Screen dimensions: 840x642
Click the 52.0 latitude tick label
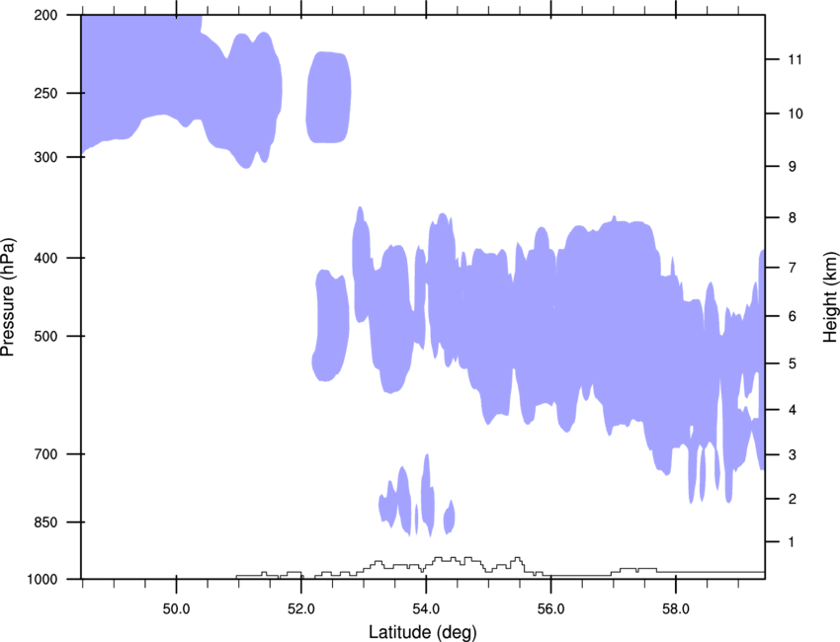(301, 609)
